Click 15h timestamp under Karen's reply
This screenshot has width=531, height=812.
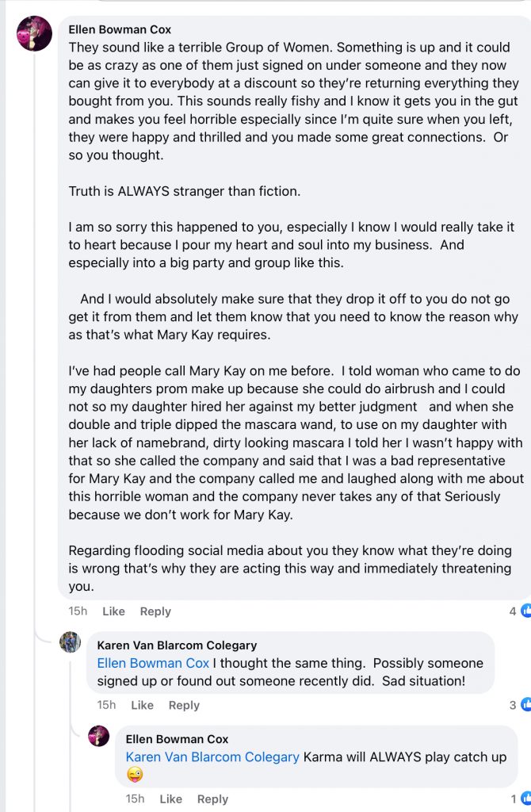click(106, 705)
